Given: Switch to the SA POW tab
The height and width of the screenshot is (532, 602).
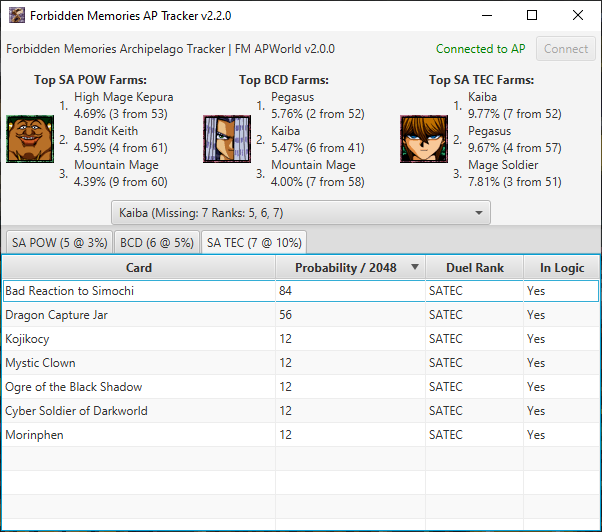Looking at the screenshot, I should point(60,243).
